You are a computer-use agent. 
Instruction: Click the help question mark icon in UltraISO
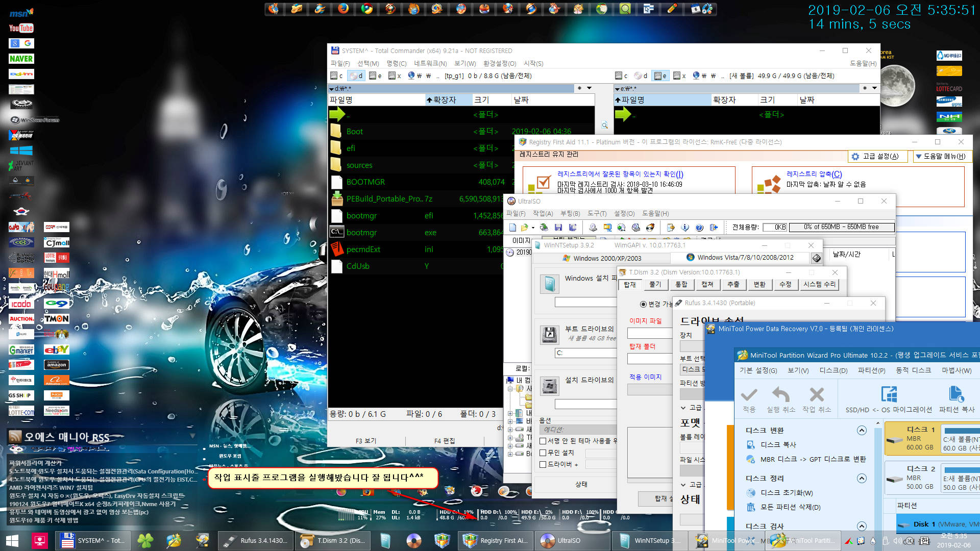(699, 228)
